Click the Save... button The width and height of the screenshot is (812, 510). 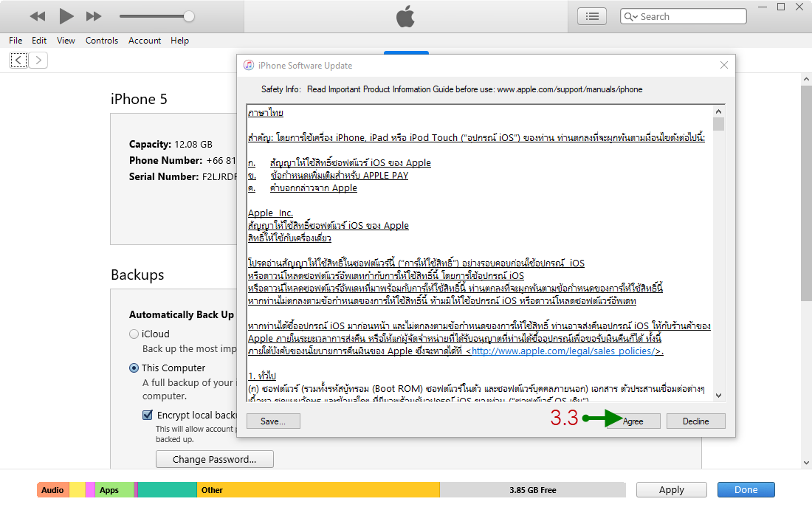273,421
